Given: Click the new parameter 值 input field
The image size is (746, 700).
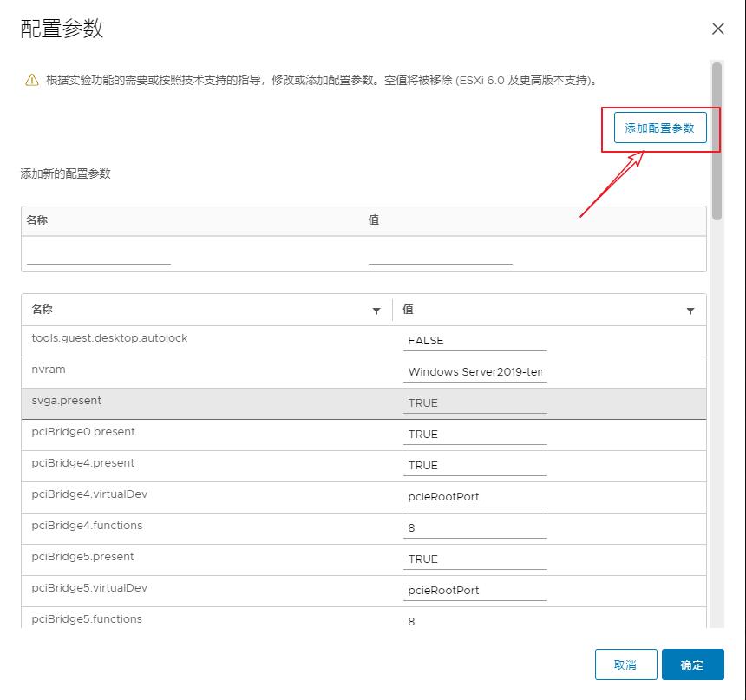Looking at the screenshot, I should tap(440, 255).
